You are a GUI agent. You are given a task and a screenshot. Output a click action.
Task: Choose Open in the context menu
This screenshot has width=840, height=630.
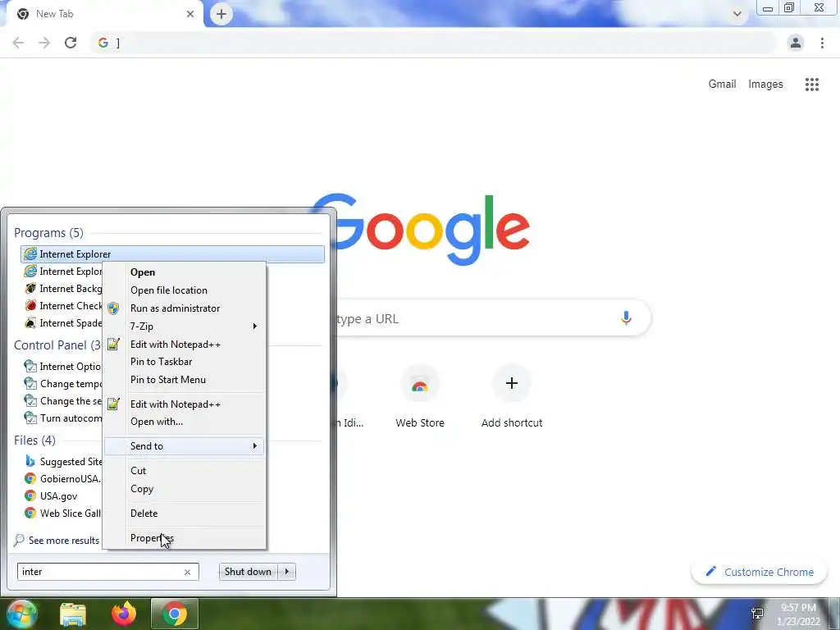tap(185, 272)
